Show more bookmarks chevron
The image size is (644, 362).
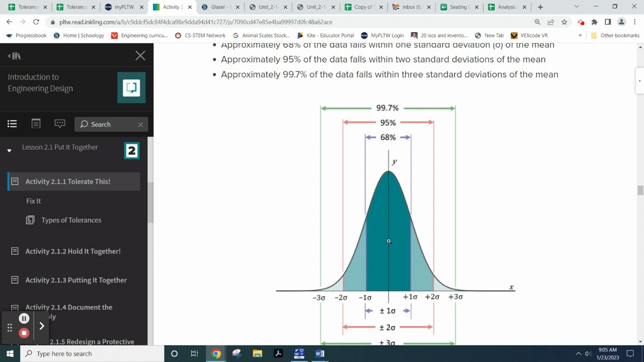click(580, 36)
